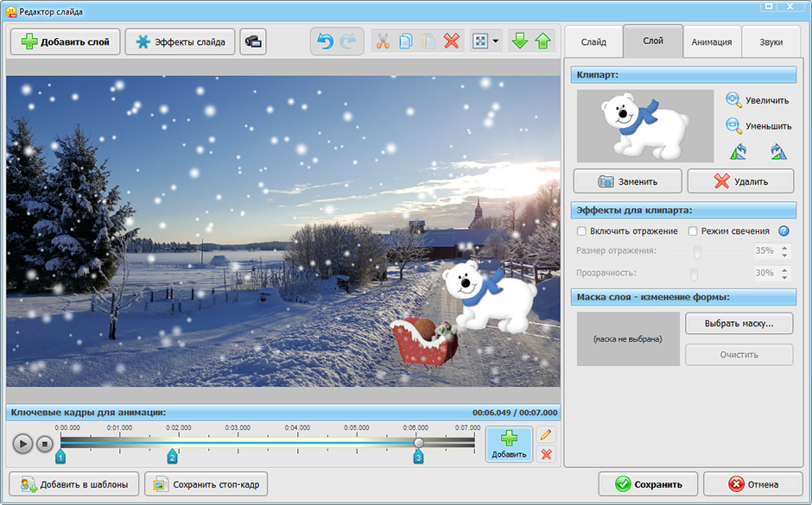This screenshot has height=505, width=812.
Task: Enable the Включить отражение checkbox
Action: pos(581,231)
